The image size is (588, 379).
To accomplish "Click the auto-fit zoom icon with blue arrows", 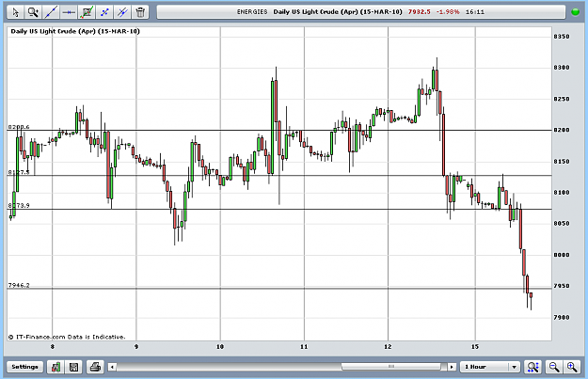I will pyautogui.click(x=532, y=367).
